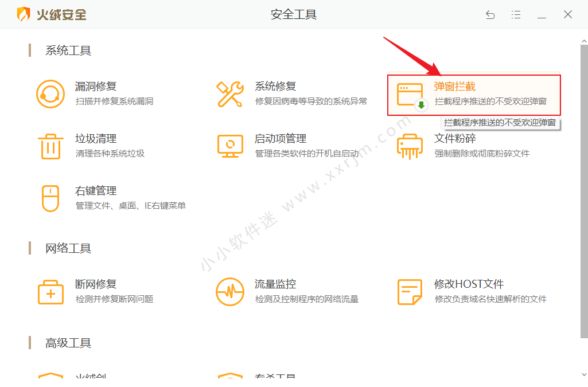
Task: Click the 断网修复 medical kit icon
Action: coord(50,292)
